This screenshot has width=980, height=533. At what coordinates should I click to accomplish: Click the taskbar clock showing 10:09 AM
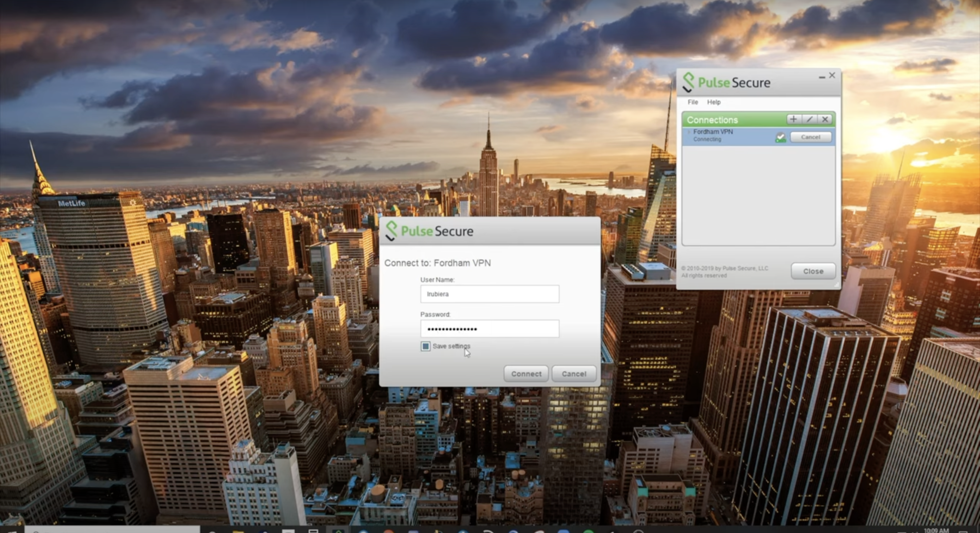[936, 530]
